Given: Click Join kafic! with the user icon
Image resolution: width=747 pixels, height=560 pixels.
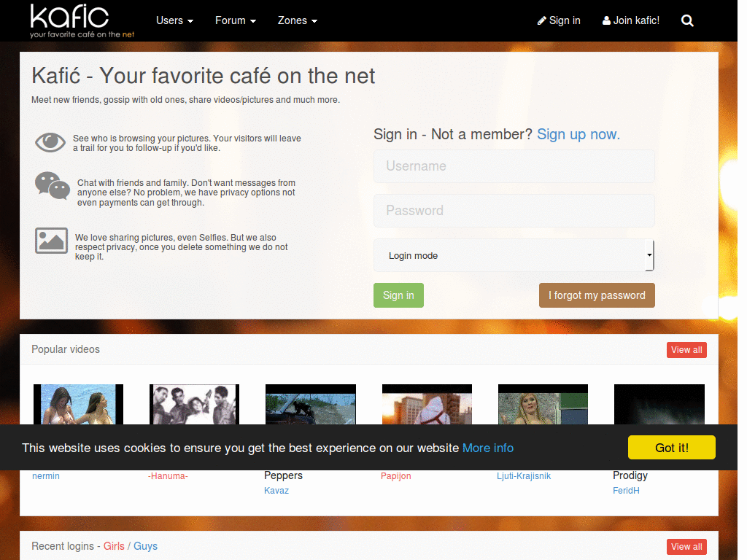Looking at the screenshot, I should click(x=631, y=20).
